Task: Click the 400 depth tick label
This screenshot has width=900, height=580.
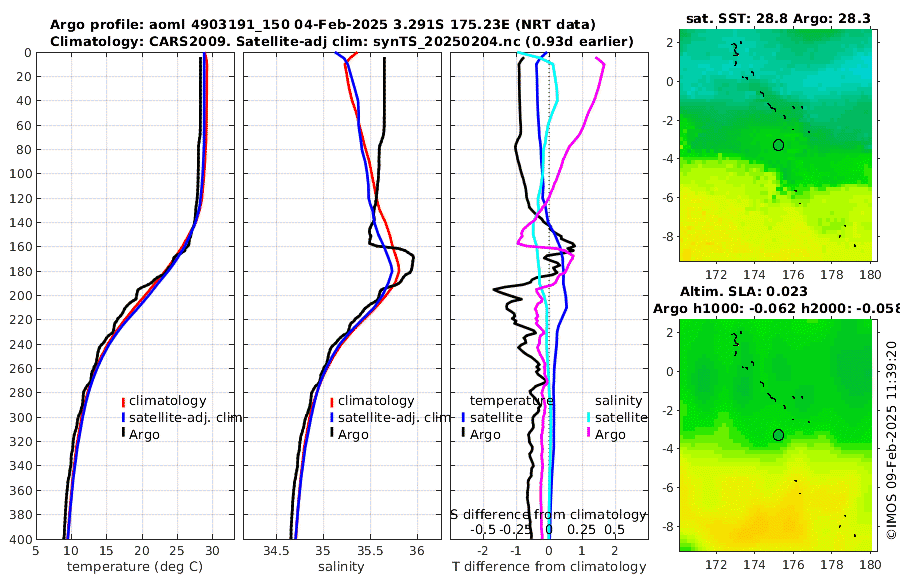Action: point(20,539)
